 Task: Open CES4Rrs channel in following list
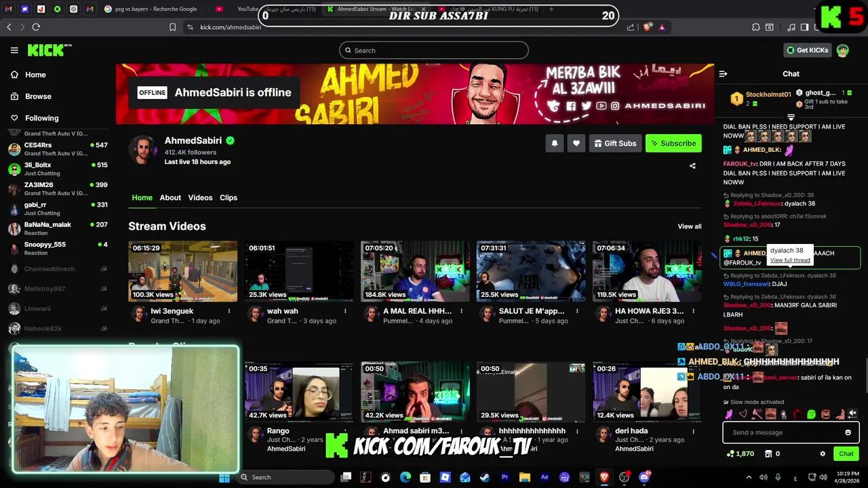(x=58, y=148)
